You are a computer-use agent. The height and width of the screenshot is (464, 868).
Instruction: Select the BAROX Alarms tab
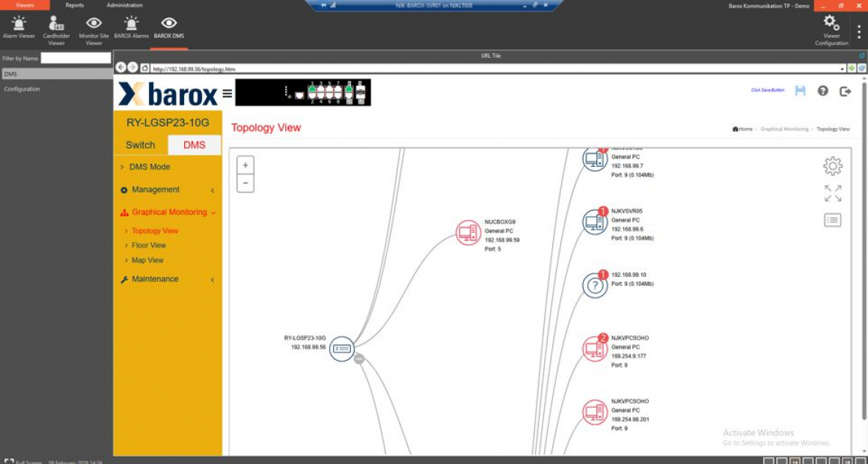coord(131,28)
